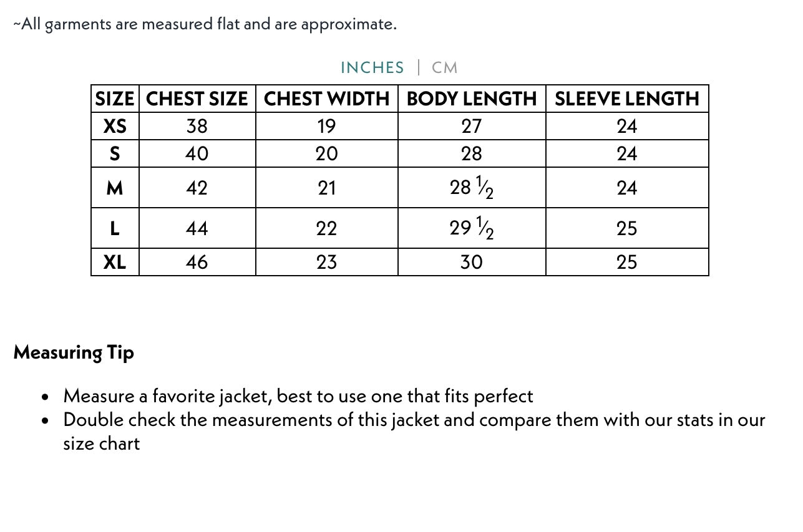Viewport: 803px width, 532px height.
Task: Switch the size chart to CM
Action: [444, 67]
